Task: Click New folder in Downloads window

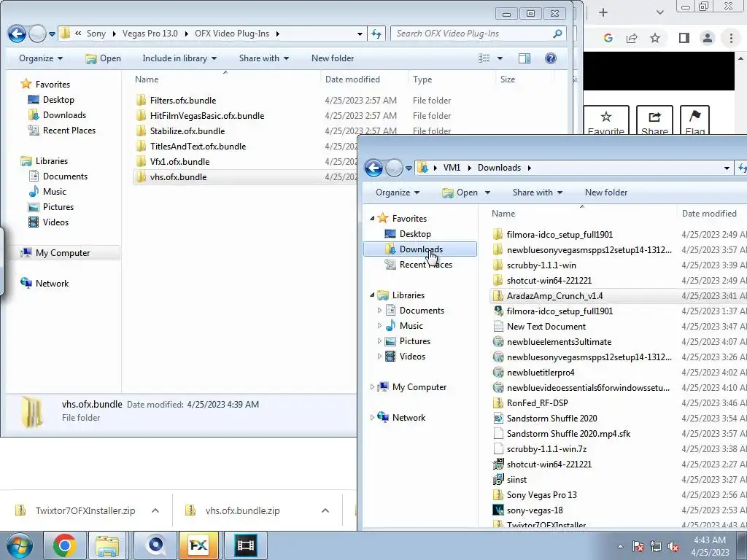Action: point(606,192)
